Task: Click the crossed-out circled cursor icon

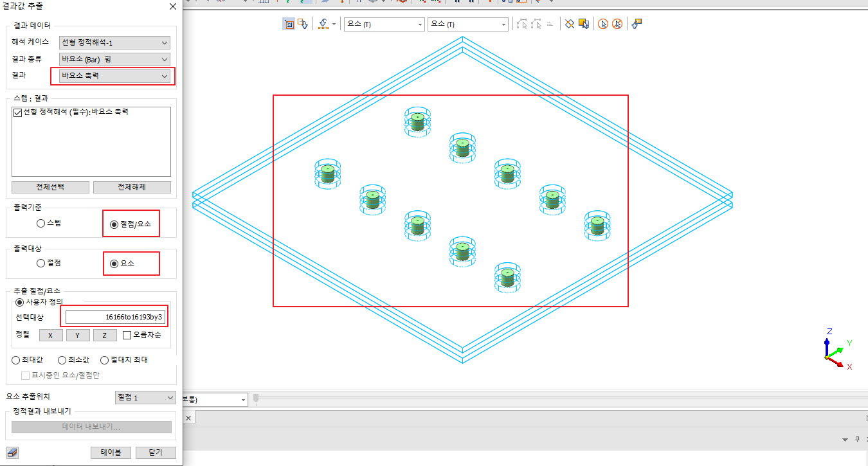Action: 617,24
